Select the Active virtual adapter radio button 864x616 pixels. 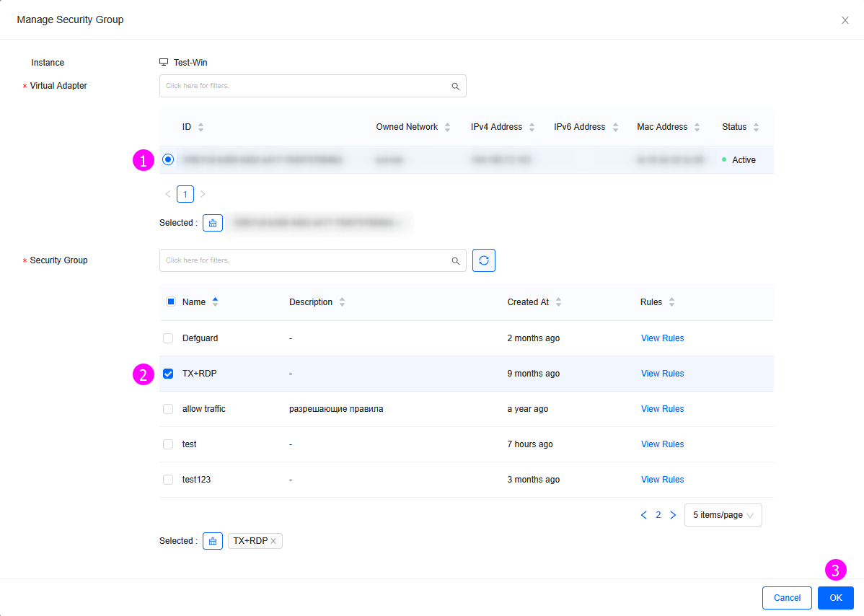coord(168,160)
